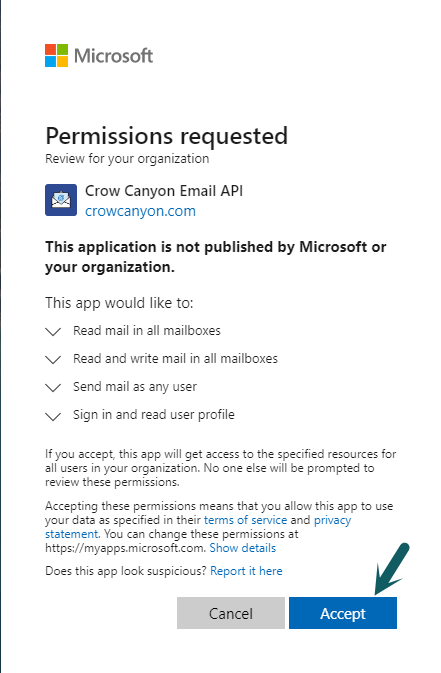Click the blue Accept button

[343, 613]
